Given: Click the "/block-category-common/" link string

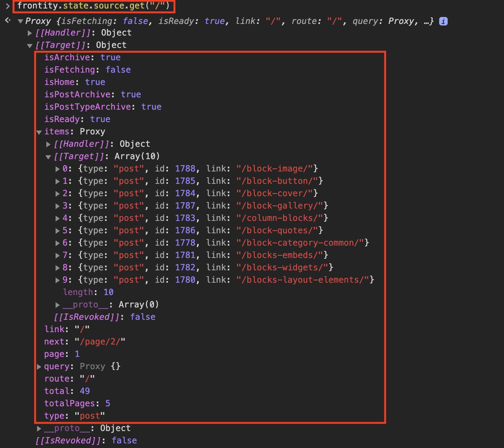Looking at the screenshot, I should (x=300, y=243).
